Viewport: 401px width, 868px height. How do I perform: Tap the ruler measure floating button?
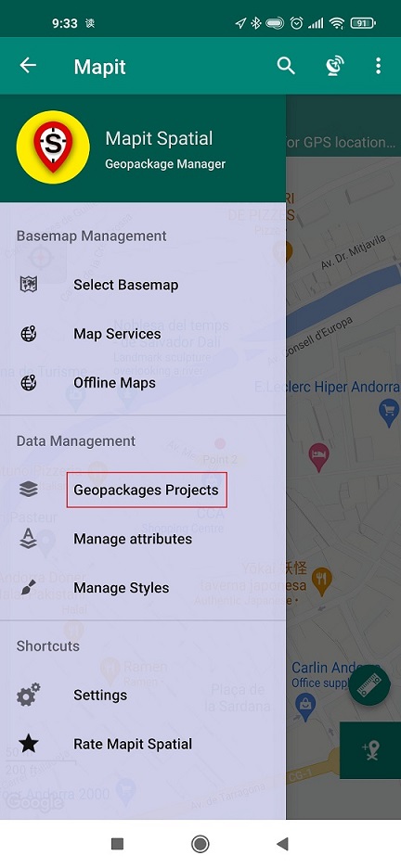coord(369,684)
